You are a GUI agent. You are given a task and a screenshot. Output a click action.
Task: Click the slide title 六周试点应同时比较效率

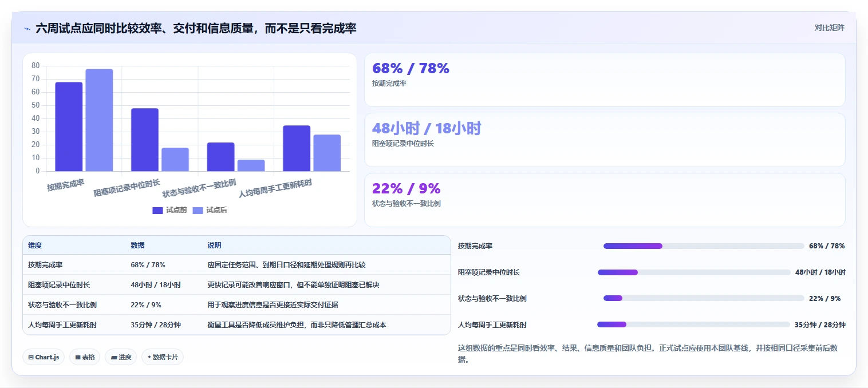[x=196, y=28]
